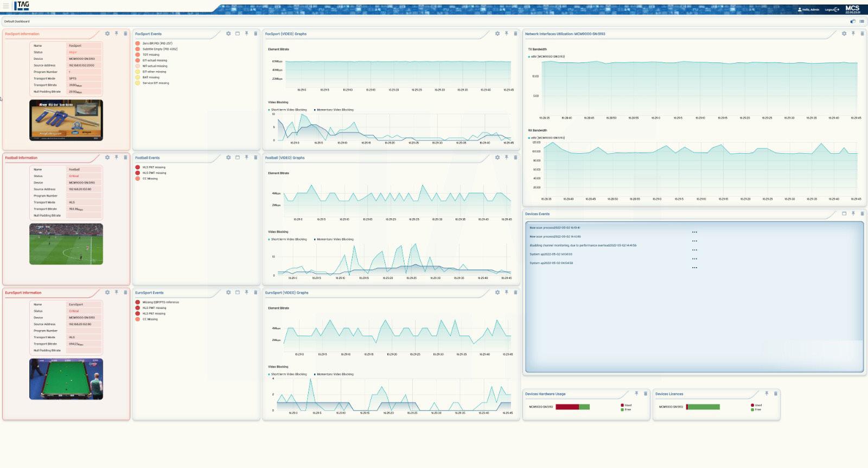Screen dimensions: 868x468
Task: Open settings of Network Interfaces Utilization panel
Action: (844, 34)
